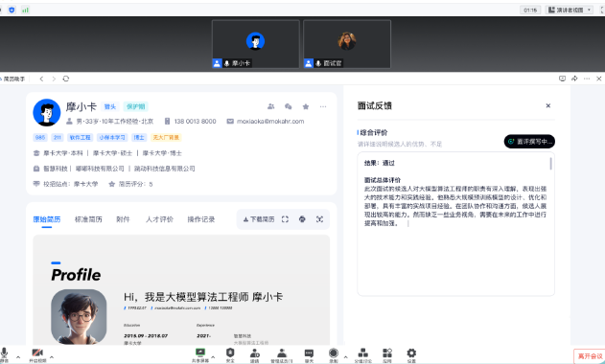Open the more options dots on candidate card
The height and width of the screenshot is (364, 605).
[x=323, y=107]
